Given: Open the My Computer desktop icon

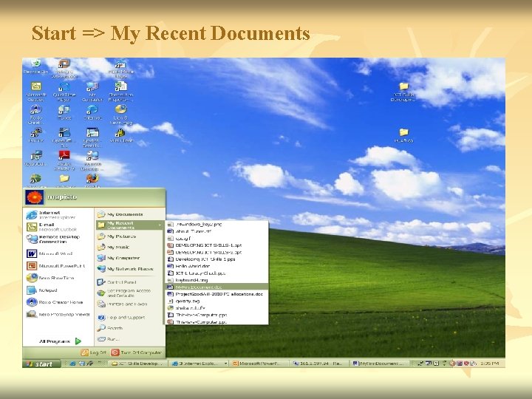Looking at the screenshot, I should click(92, 91).
